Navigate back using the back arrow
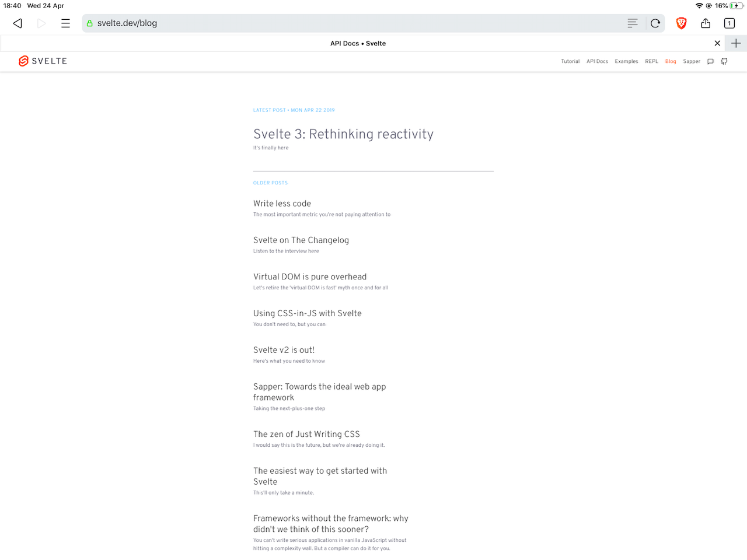The image size is (747, 560). [17, 23]
